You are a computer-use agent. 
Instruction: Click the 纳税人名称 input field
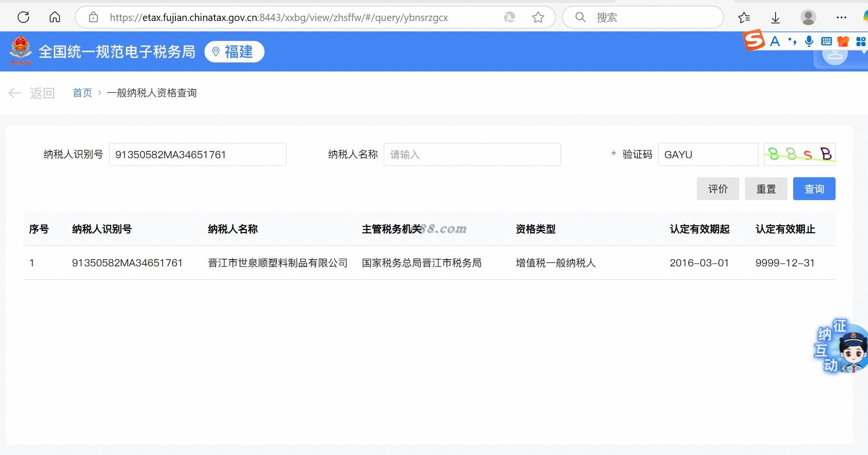472,154
